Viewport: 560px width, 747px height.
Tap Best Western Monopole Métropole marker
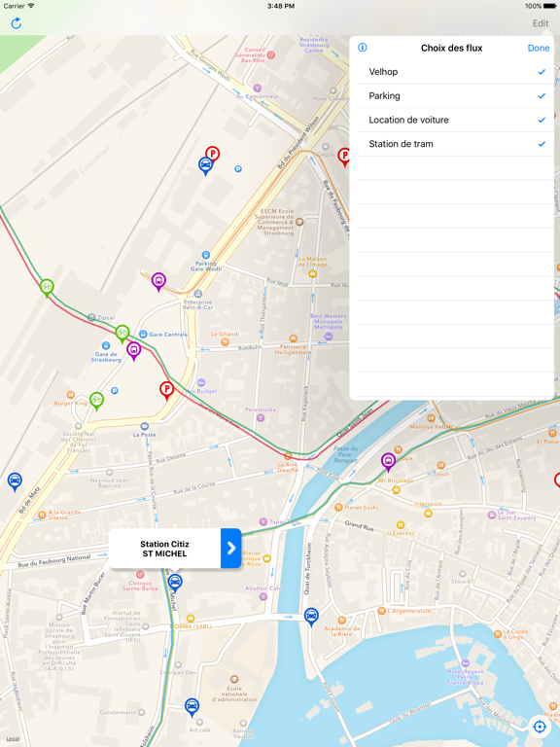pos(328,337)
